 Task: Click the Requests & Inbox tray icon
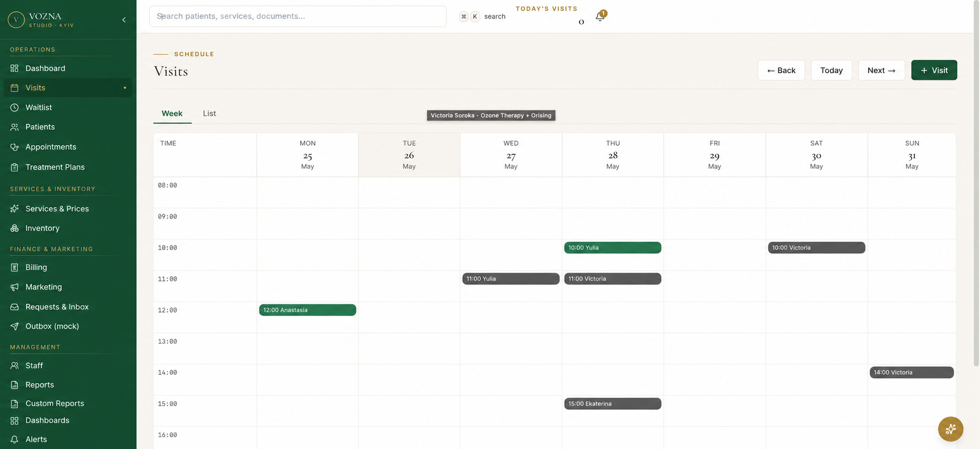(14, 307)
